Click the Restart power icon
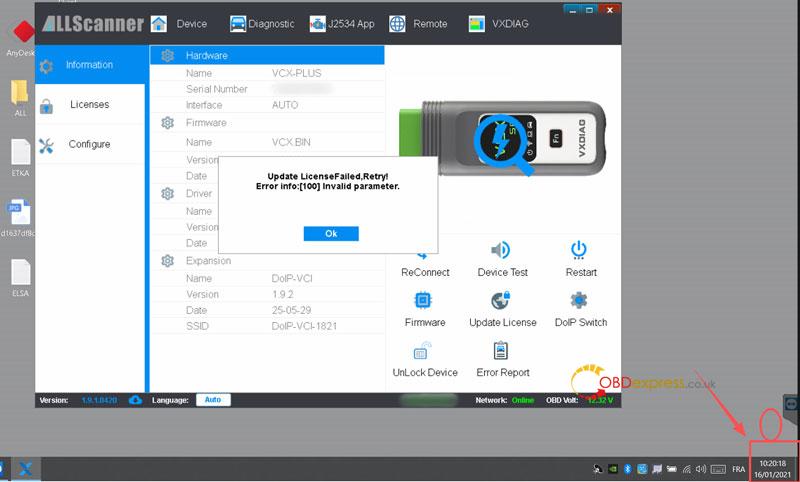 (579, 250)
